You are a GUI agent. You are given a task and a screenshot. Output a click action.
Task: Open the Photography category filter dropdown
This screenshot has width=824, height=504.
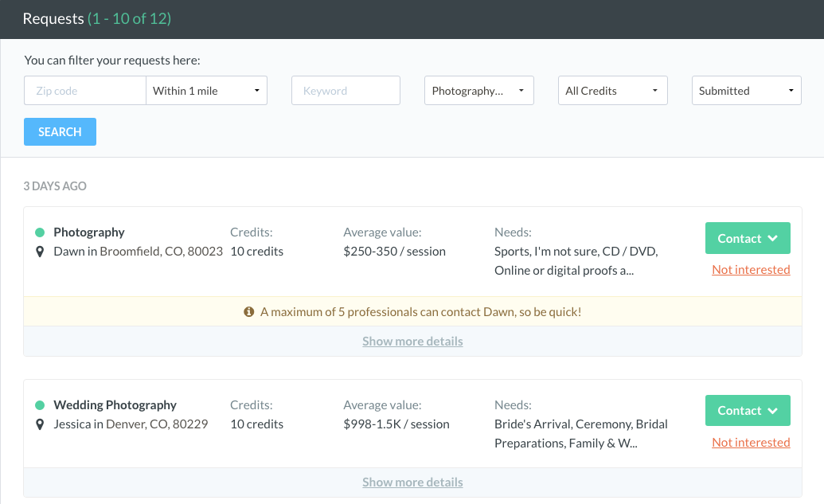click(x=479, y=91)
